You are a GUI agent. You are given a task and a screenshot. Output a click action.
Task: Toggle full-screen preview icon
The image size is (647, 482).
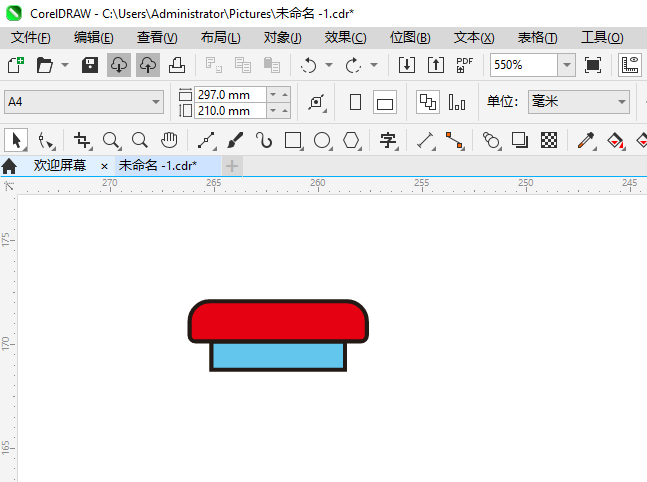tap(593, 65)
